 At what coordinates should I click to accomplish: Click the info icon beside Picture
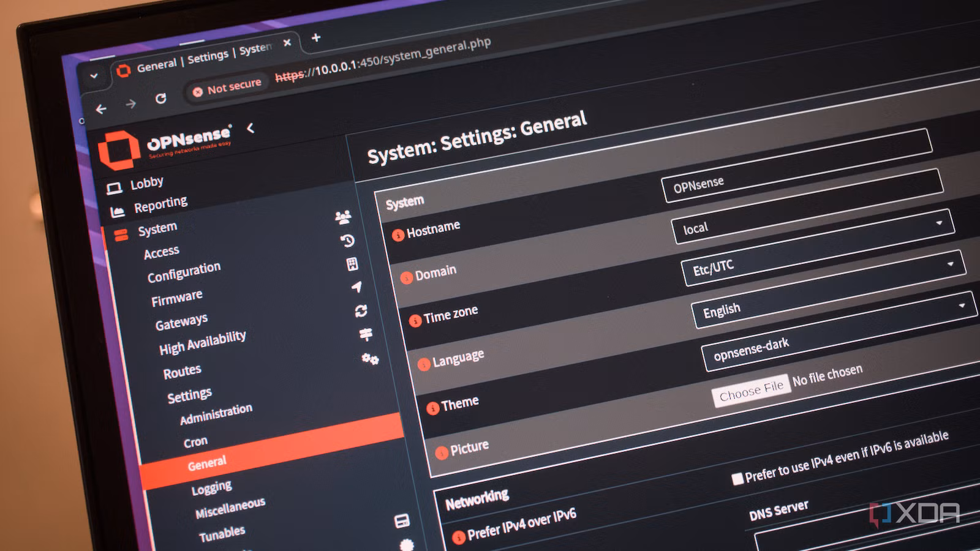pos(442,453)
